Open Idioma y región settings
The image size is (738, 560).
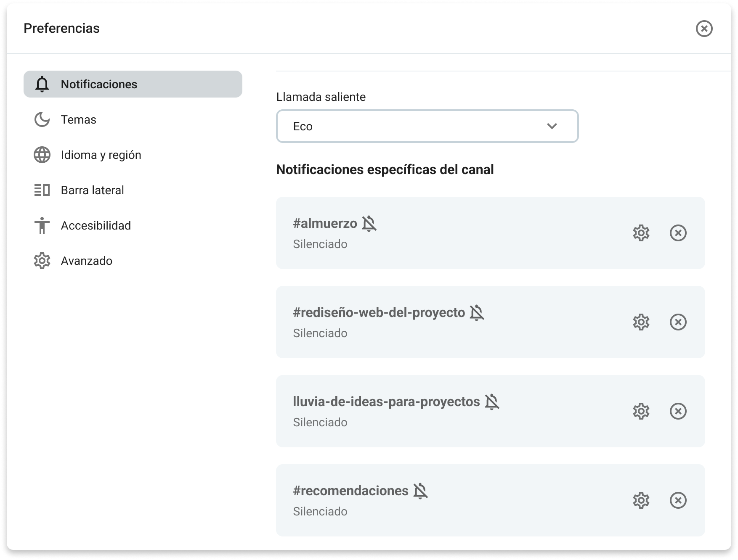(101, 155)
